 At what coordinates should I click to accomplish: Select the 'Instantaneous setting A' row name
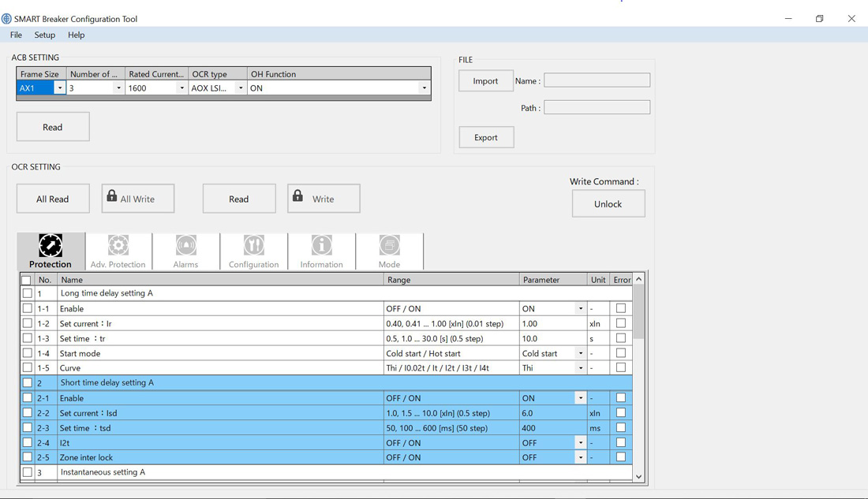103,472
